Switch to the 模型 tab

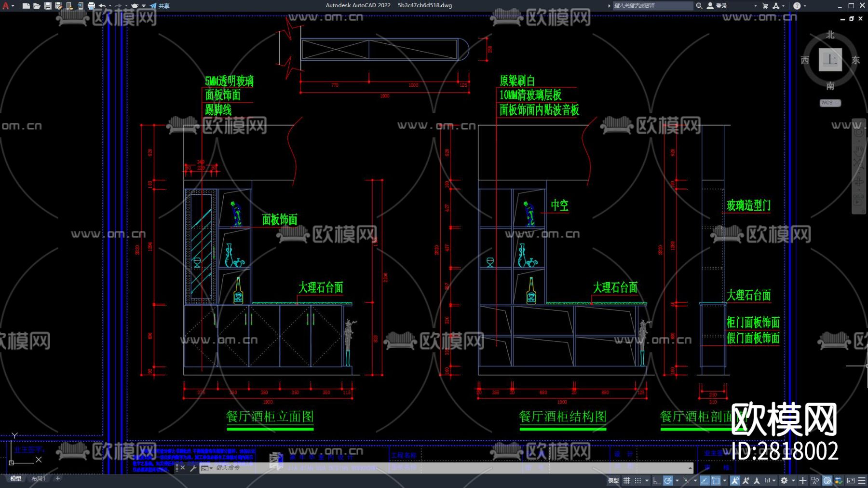(x=16, y=478)
